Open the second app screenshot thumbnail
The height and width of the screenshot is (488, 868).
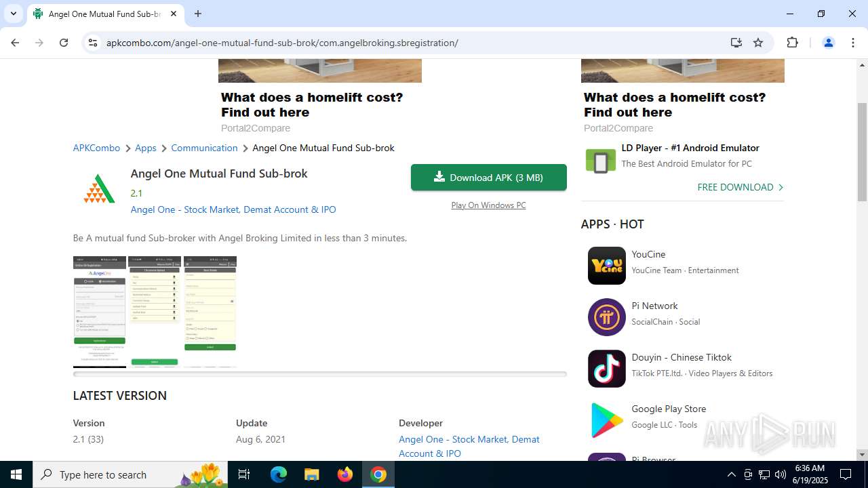click(155, 312)
